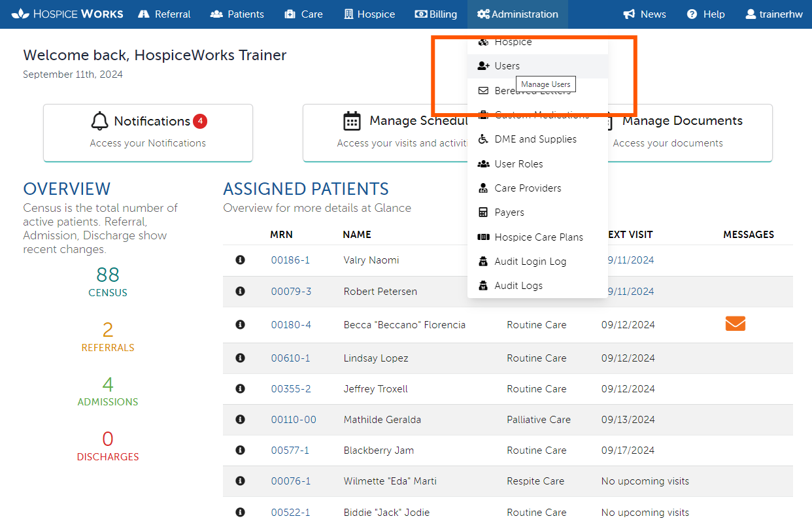Click info icon for Blackberry Jam
This screenshot has width=812, height=527.
pos(240,450)
